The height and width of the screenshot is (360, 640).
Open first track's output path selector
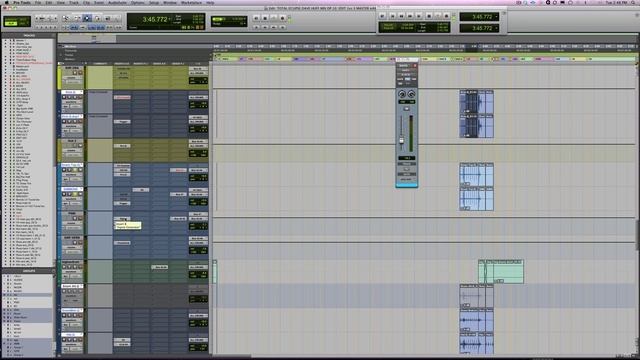tap(198, 73)
